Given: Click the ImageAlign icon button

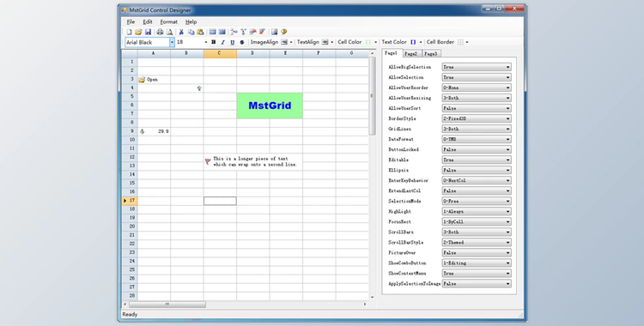Looking at the screenshot, I should [284, 42].
